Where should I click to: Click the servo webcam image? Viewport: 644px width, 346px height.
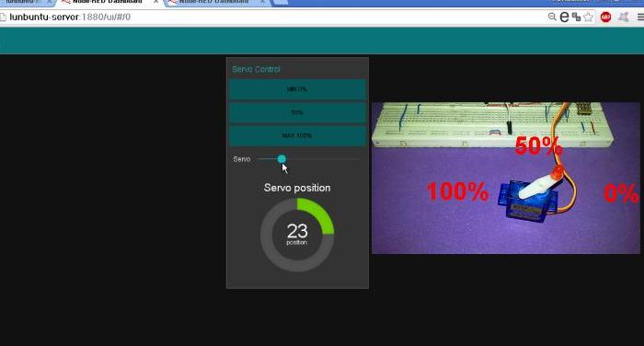click(x=506, y=178)
